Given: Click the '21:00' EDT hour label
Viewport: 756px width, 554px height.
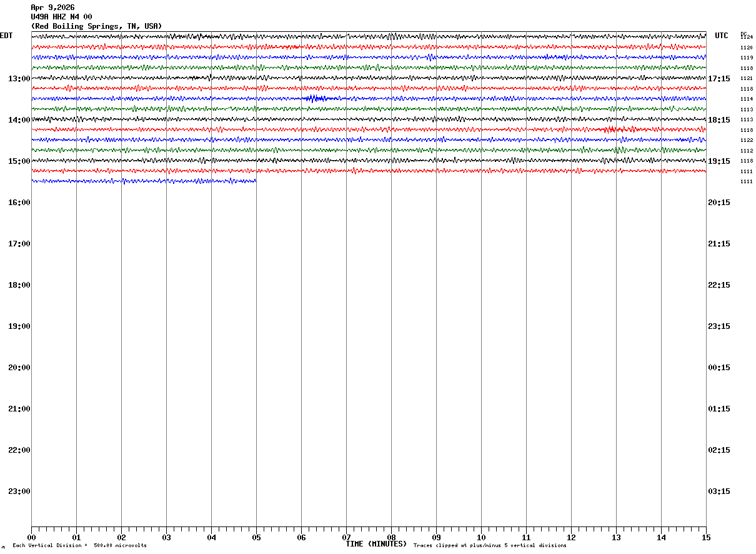Looking at the screenshot, I should (x=19, y=409).
